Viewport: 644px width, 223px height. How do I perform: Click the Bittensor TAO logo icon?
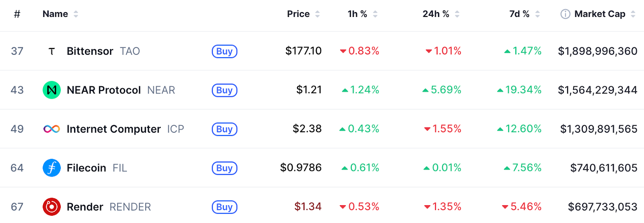coord(52,51)
